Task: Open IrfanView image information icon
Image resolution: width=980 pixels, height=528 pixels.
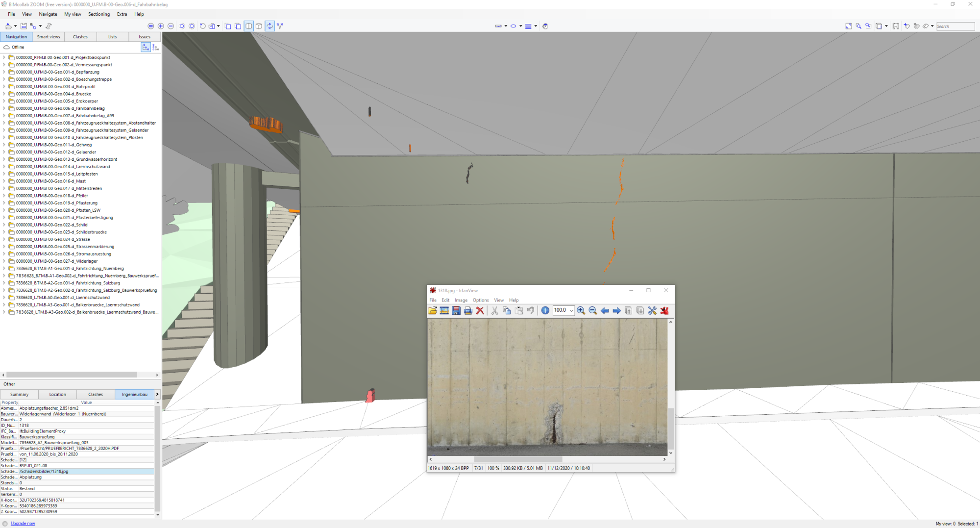Action: click(x=545, y=310)
